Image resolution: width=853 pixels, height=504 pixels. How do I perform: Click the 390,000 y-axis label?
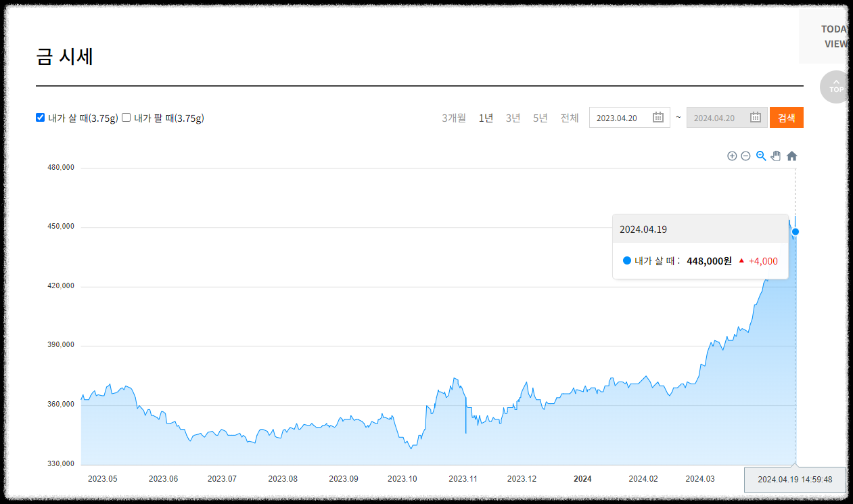click(61, 345)
